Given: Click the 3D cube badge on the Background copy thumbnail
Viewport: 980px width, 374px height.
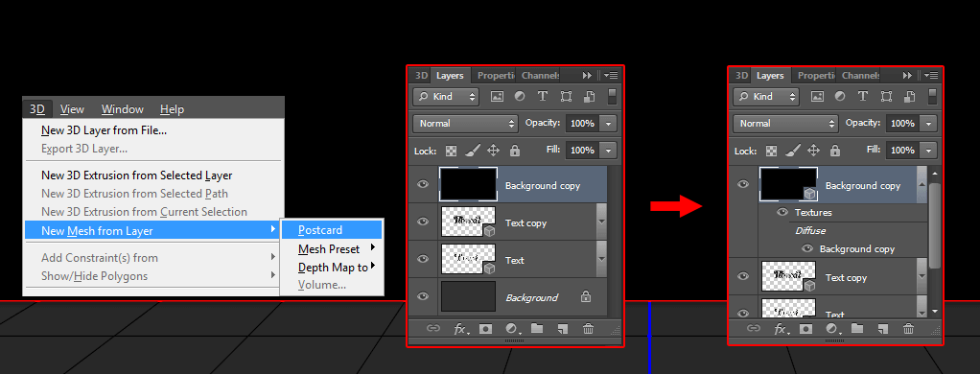Looking at the screenshot, I should (x=810, y=194).
